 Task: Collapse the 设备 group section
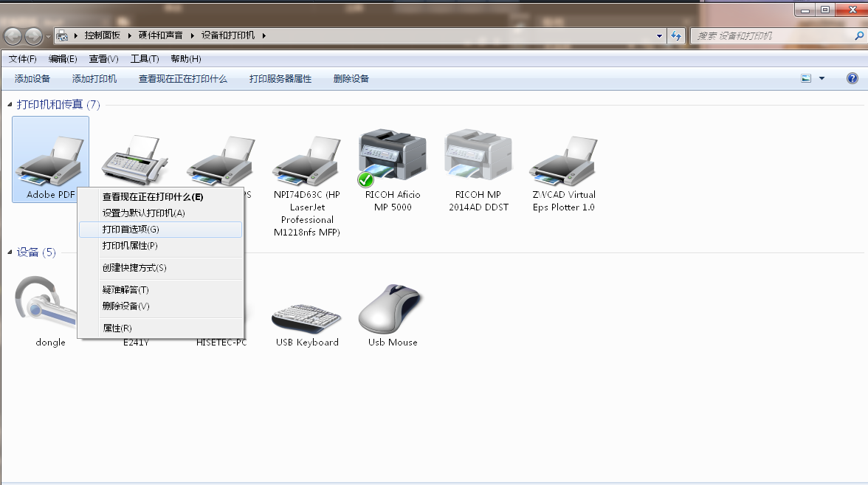(x=10, y=252)
